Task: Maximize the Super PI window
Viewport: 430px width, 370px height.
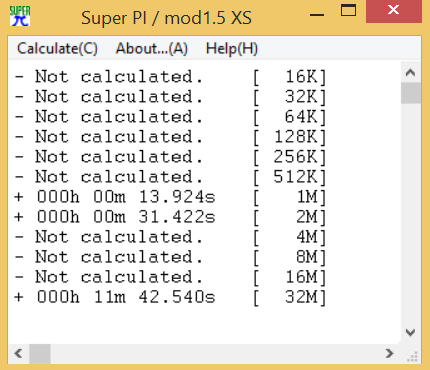Action: 348,11
